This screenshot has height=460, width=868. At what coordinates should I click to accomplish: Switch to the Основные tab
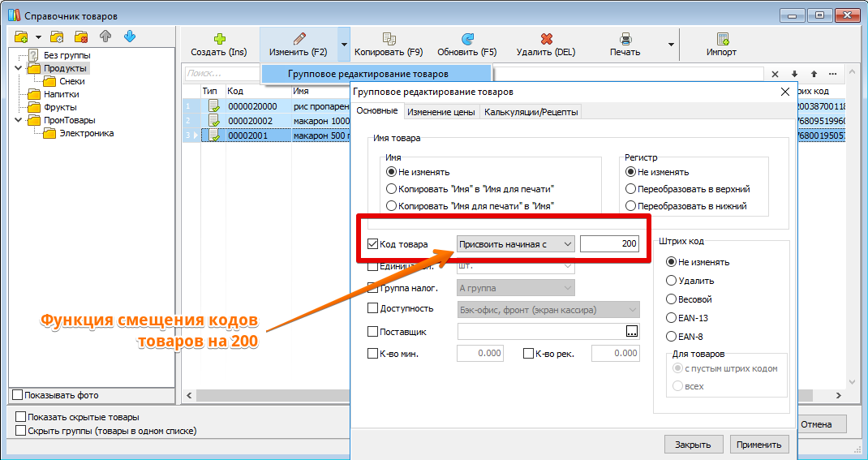[x=377, y=110]
